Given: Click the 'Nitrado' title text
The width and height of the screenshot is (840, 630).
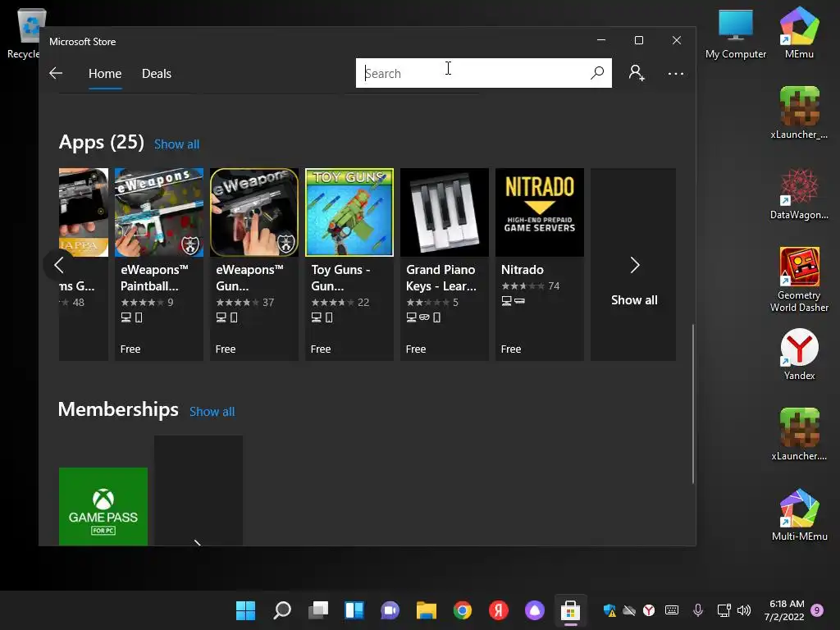Looking at the screenshot, I should (x=523, y=269).
